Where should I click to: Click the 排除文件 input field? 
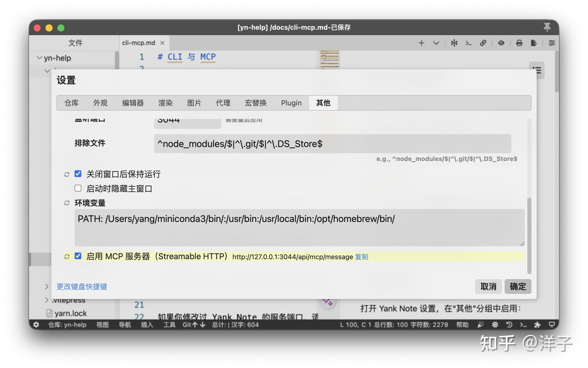tap(332, 144)
